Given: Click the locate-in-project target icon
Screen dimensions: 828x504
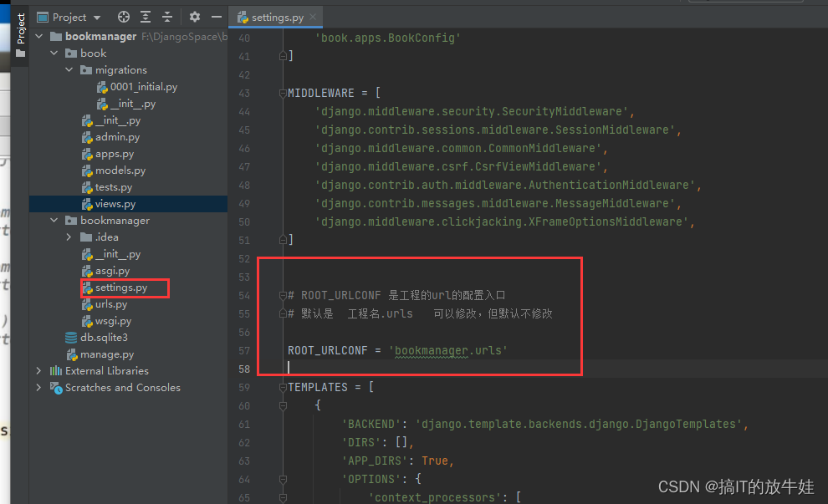Looking at the screenshot, I should click(x=124, y=17).
